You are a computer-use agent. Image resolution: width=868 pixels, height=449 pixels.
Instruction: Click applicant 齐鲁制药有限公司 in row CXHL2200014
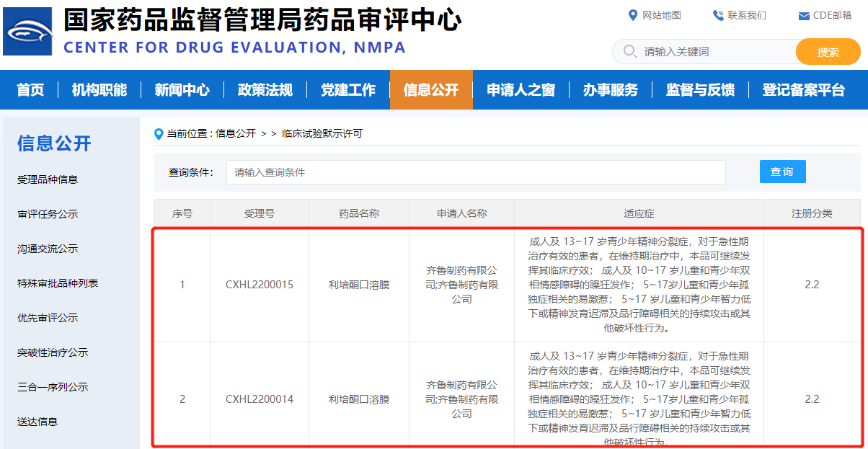click(461, 399)
